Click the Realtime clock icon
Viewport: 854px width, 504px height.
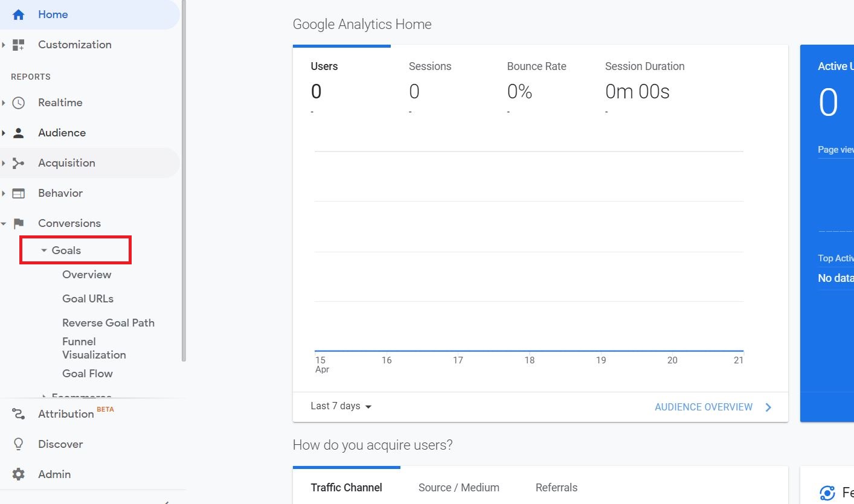(19, 103)
